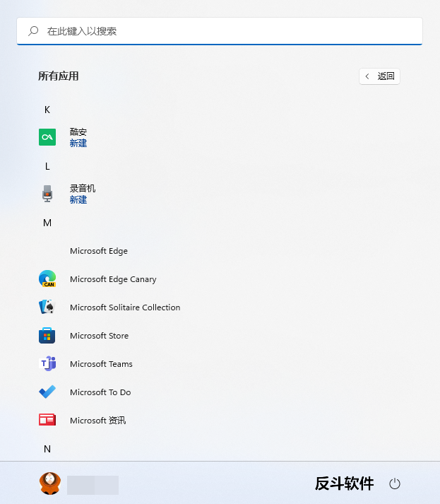
Task: Click the user account avatar
Action: click(49, 484)
